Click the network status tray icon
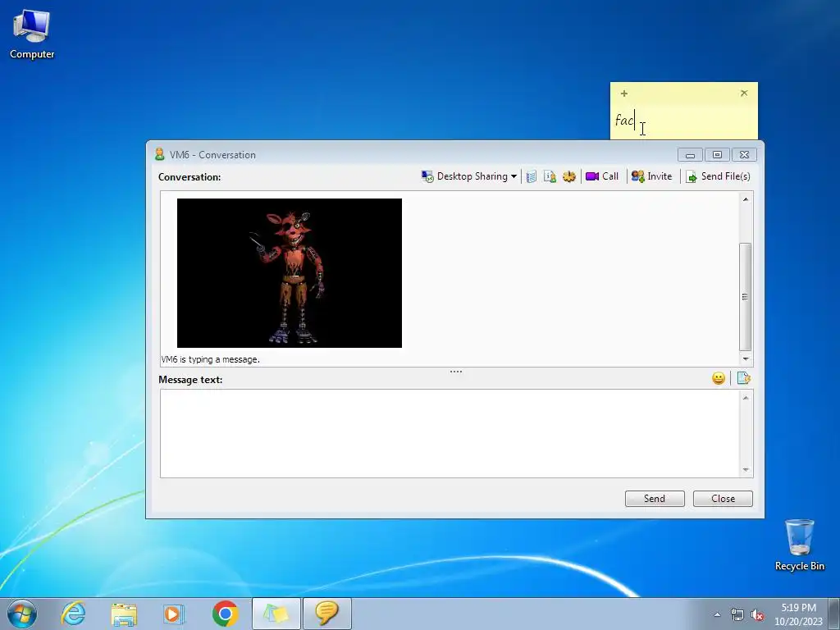Image resolution: width=840 pixels, height=630 pixels. click(x=737, y=615)
